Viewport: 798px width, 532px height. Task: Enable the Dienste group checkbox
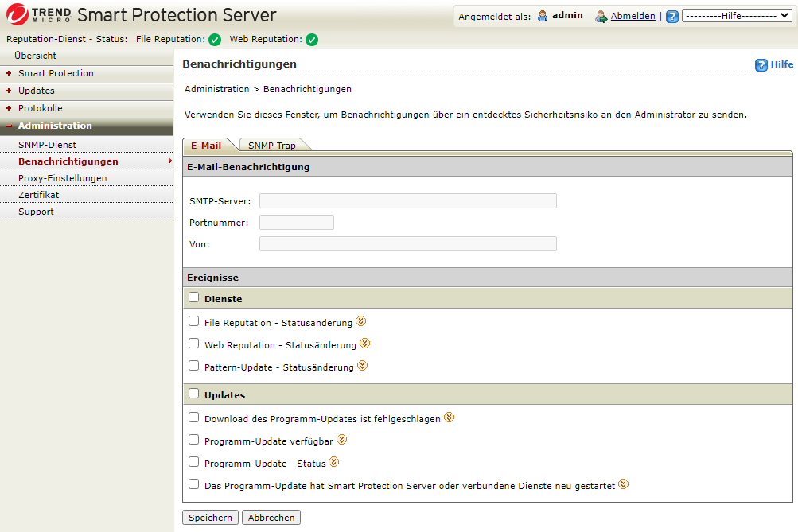tap(193, 297)
